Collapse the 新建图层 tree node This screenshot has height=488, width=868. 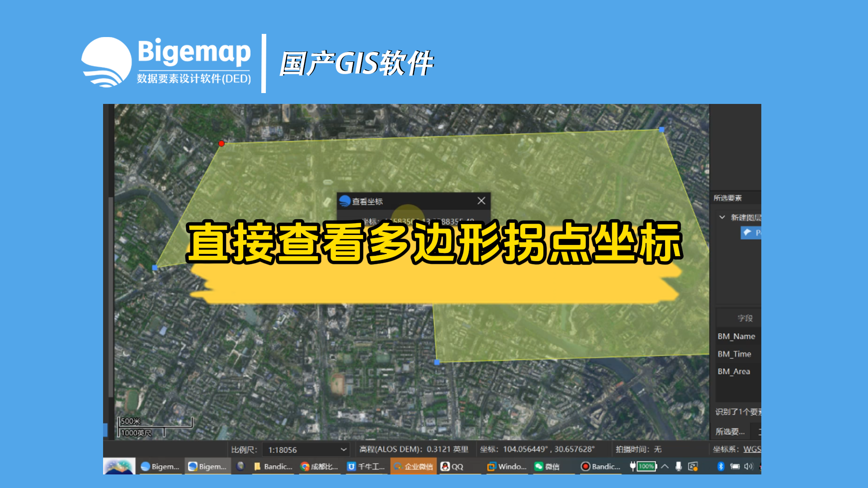[x=722, y=217]
